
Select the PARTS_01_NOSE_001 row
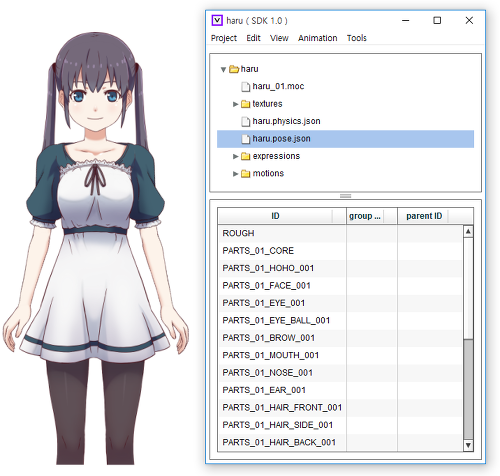340,373
